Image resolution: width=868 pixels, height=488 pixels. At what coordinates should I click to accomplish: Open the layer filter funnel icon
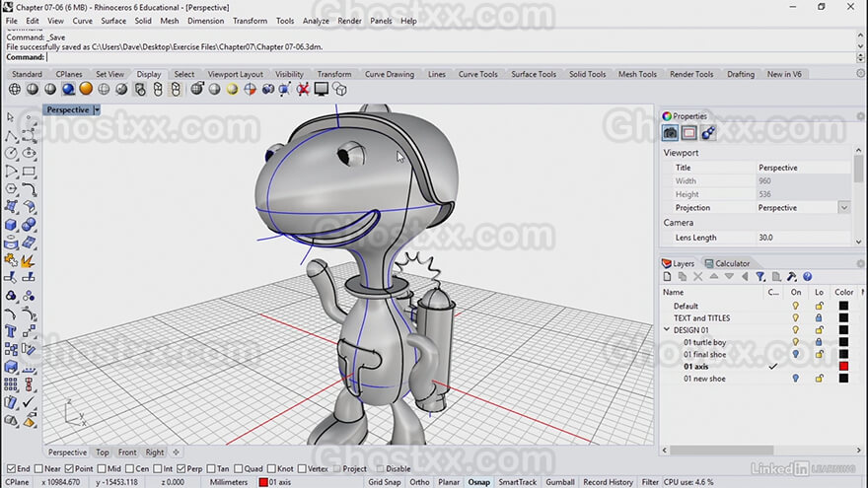[x=760, y=277]
